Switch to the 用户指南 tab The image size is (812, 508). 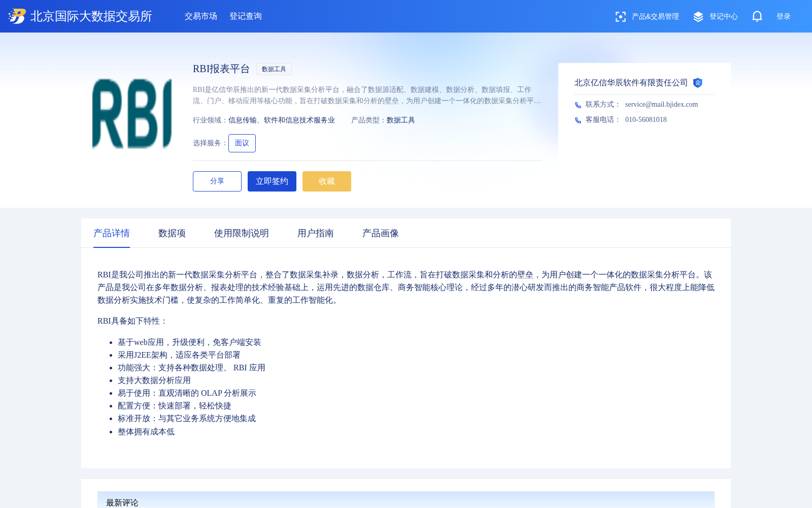pyautogui.click(x=316, y=233)
